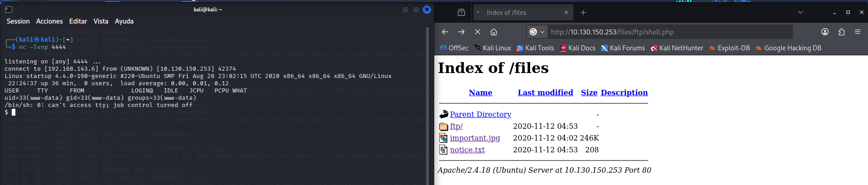This screenshot has height=185, width=868.
Task: Click the folder icon next to ftp/
Action: [444, 127]
